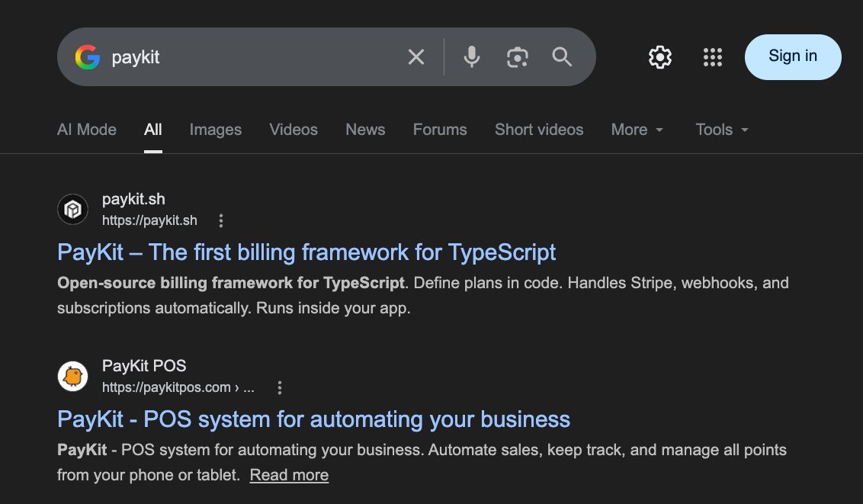Click the paykit.sh site name

click(133, 199)
